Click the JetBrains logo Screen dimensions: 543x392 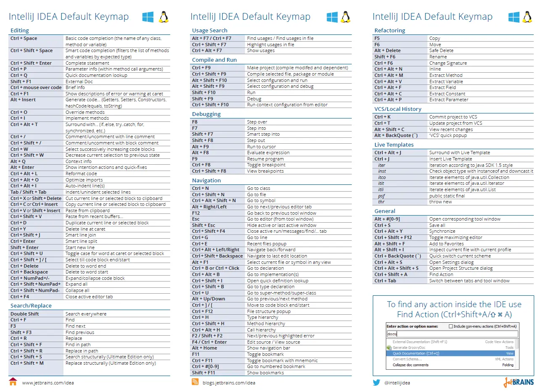point(519,382)
